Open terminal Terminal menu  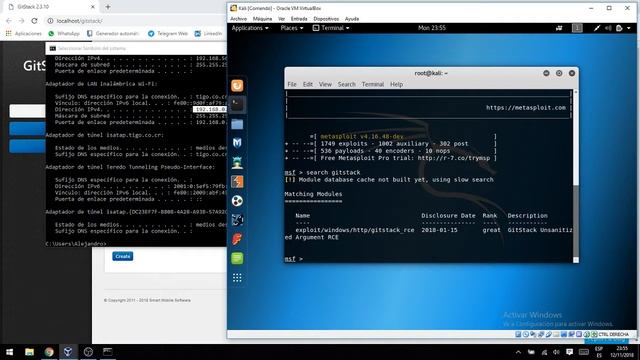373,84
